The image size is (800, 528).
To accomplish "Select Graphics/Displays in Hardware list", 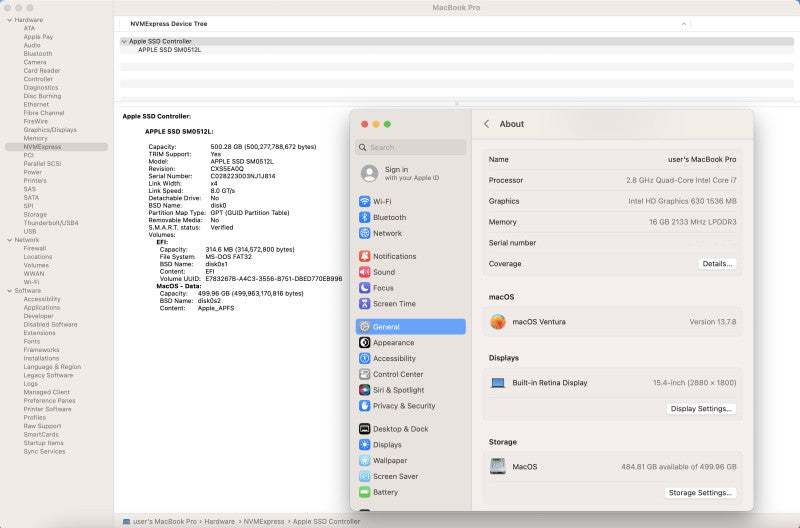I will [x=50, y=130].
